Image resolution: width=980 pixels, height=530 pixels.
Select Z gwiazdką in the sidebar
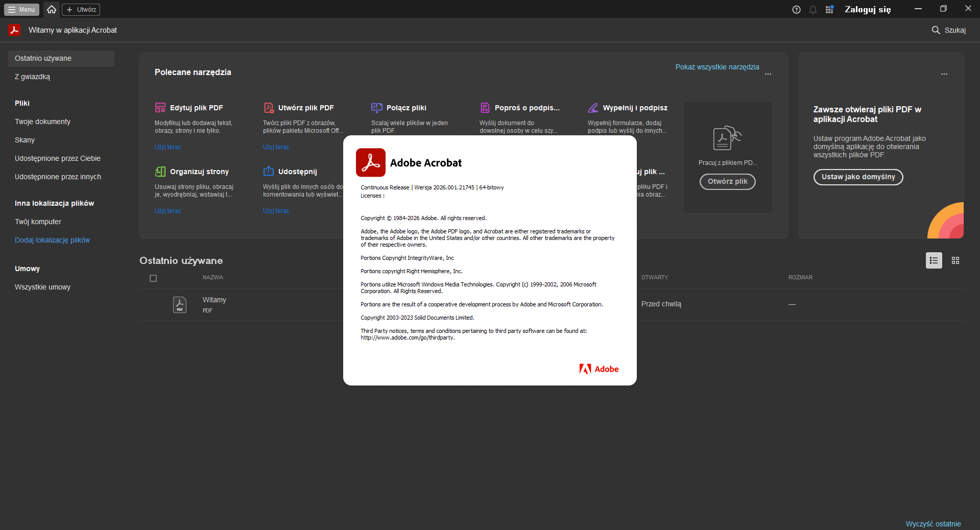click(61, 77)
